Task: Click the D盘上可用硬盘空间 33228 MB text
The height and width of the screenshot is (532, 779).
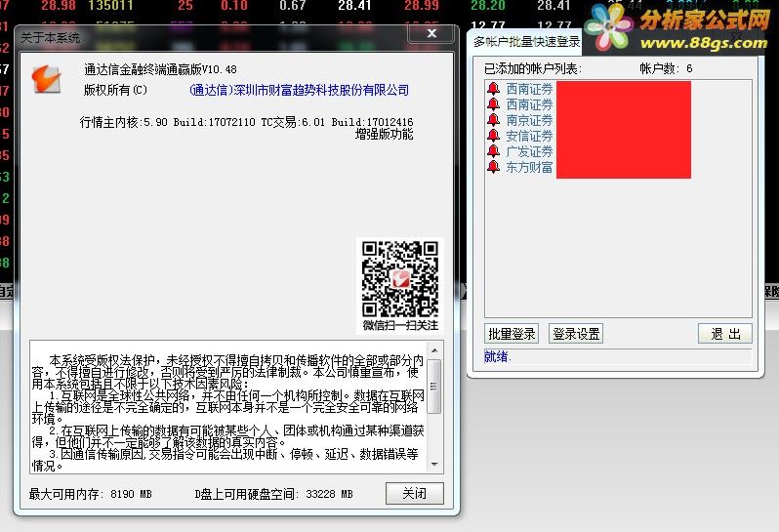Action: click(x=273, y=494)
